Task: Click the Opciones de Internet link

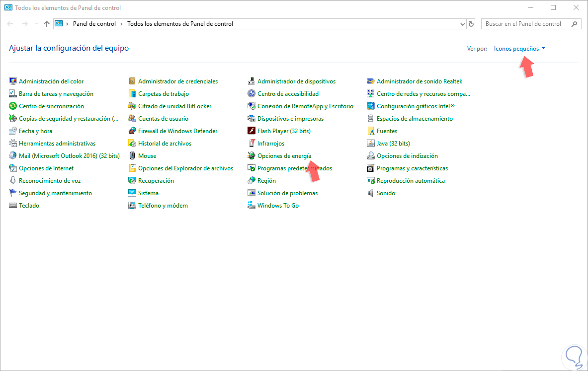Action: (46, 168)
